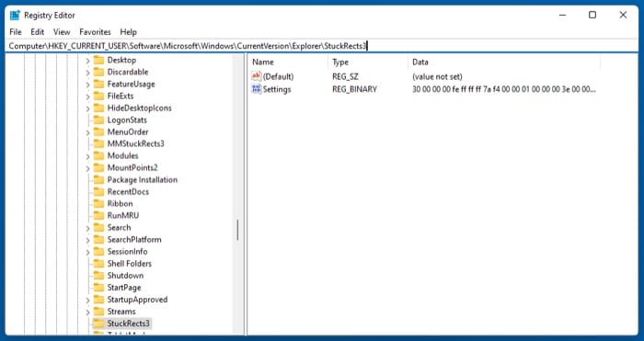Click the REG_BINARY type cell
Viewport: 644px width, 341px height.
(354, 89)
